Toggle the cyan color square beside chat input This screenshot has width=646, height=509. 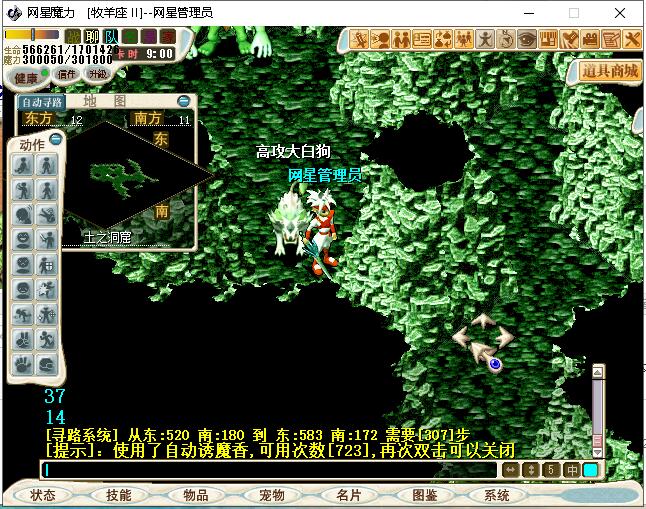tap(590, 470)
